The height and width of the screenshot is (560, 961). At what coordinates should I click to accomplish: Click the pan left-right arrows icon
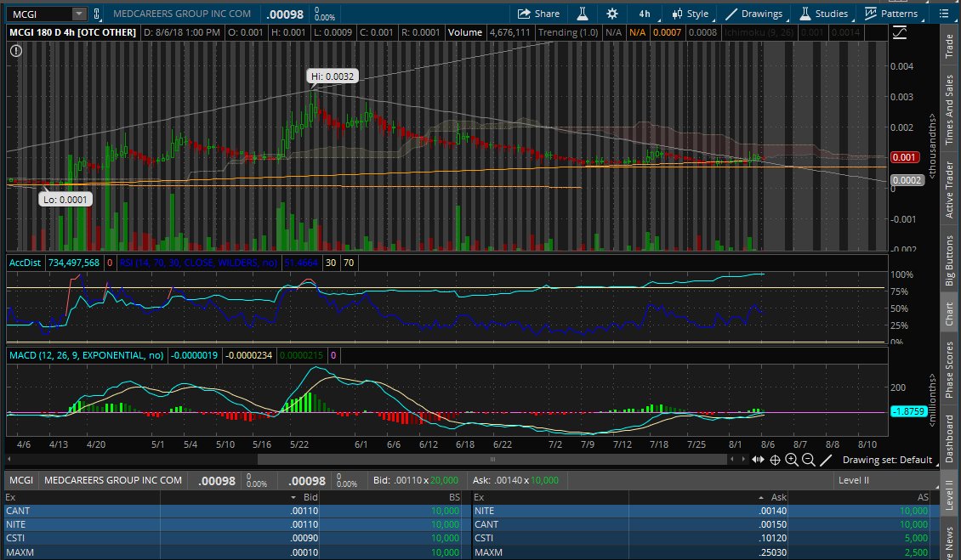point(758,460)
